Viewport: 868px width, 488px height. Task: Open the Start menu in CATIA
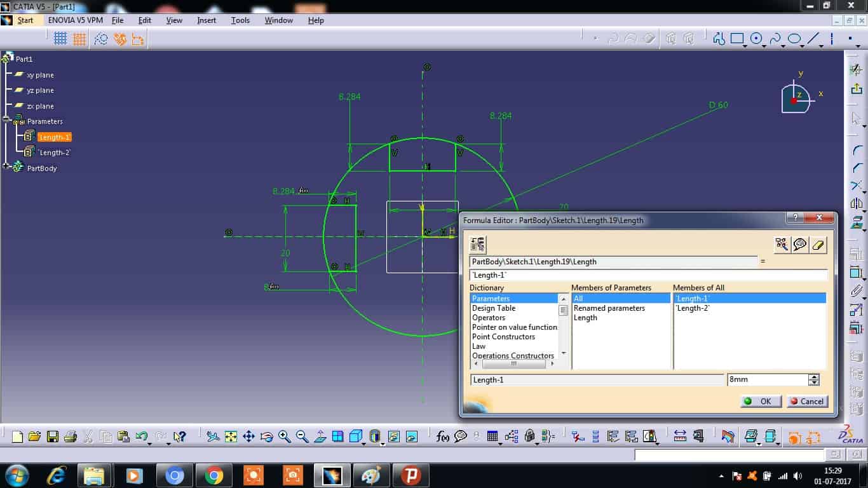coord(25,20)
